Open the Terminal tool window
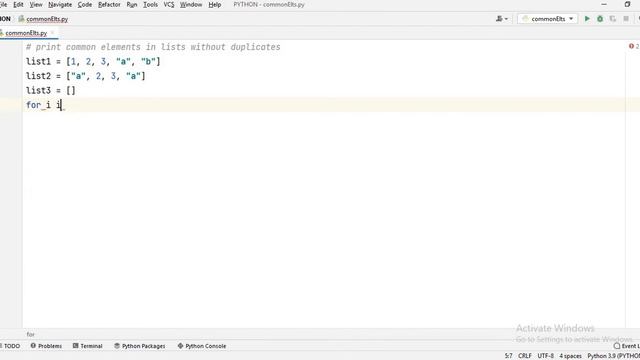 point(87,346)
